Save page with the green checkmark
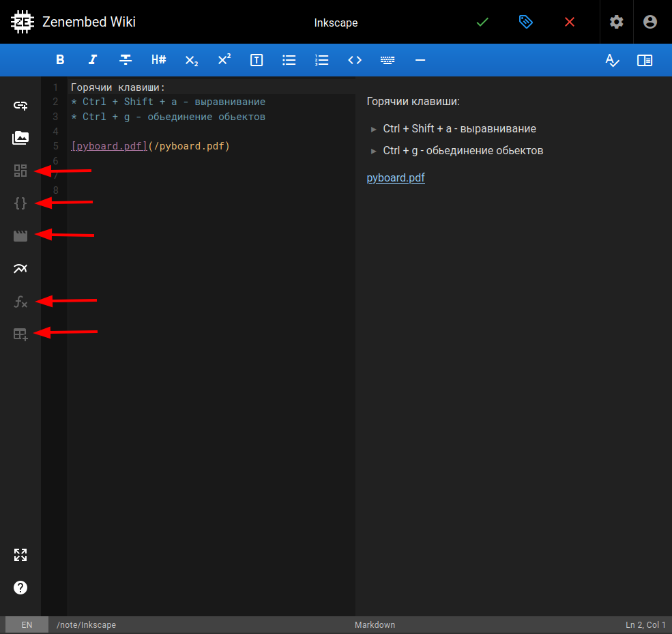 (x=482, y=22)
